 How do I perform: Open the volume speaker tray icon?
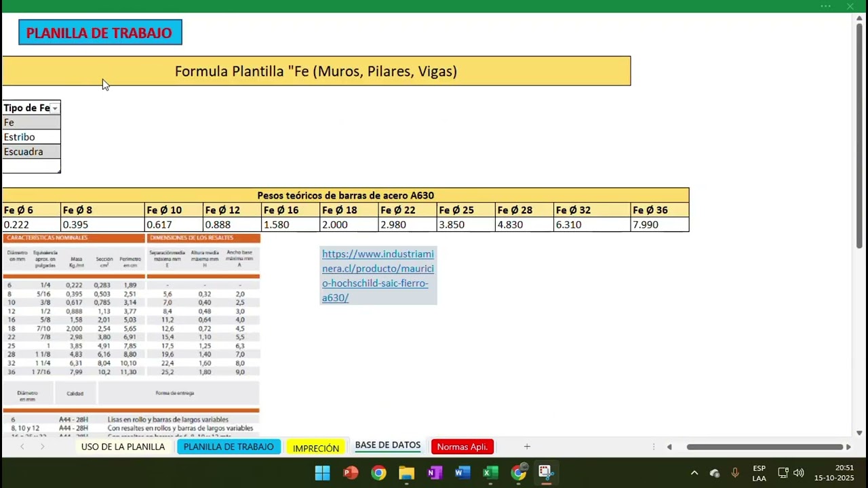pyautogui.click(x=799, y=473)
